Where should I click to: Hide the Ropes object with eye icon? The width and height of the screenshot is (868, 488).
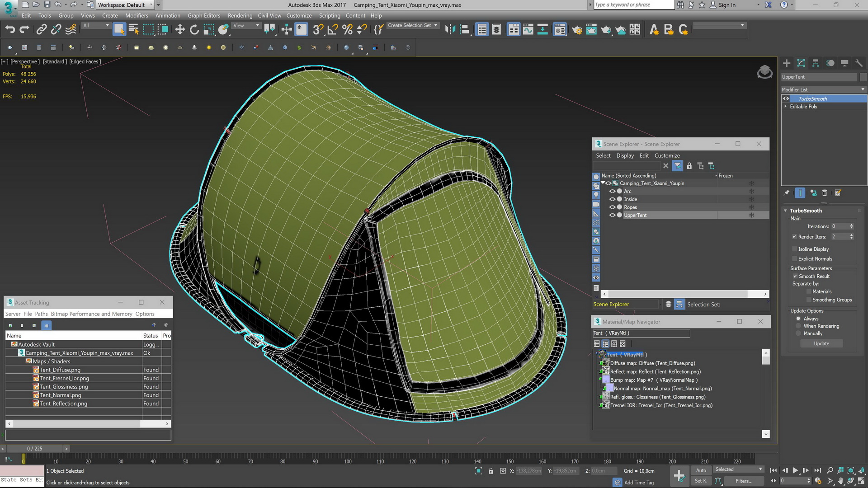[x=613, y=207]
